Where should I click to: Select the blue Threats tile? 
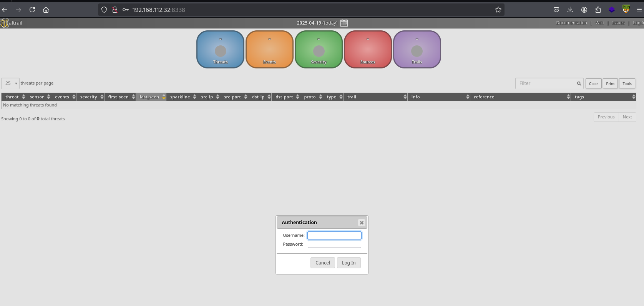[x=220, y=50]
